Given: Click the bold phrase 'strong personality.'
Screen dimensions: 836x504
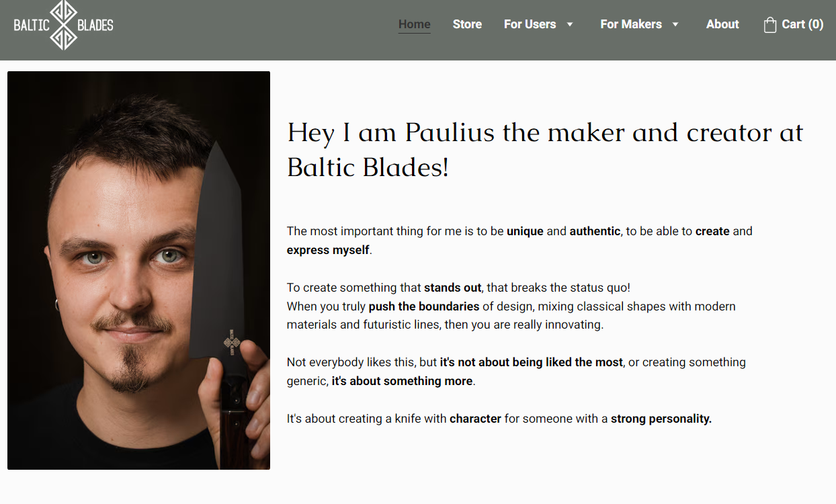Looking at the screenshot, I should tap(661, 419).
